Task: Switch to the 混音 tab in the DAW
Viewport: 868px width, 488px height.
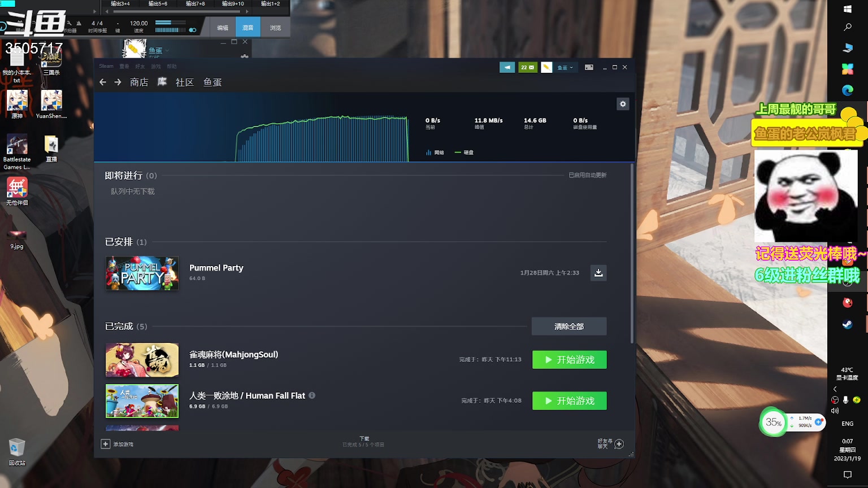Action: 248,27
